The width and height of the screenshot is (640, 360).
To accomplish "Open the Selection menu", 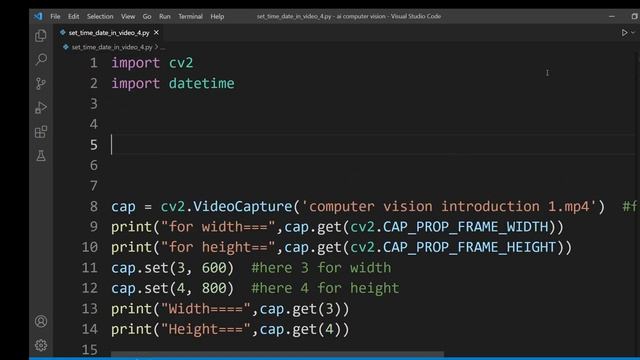I will point(100,16).
